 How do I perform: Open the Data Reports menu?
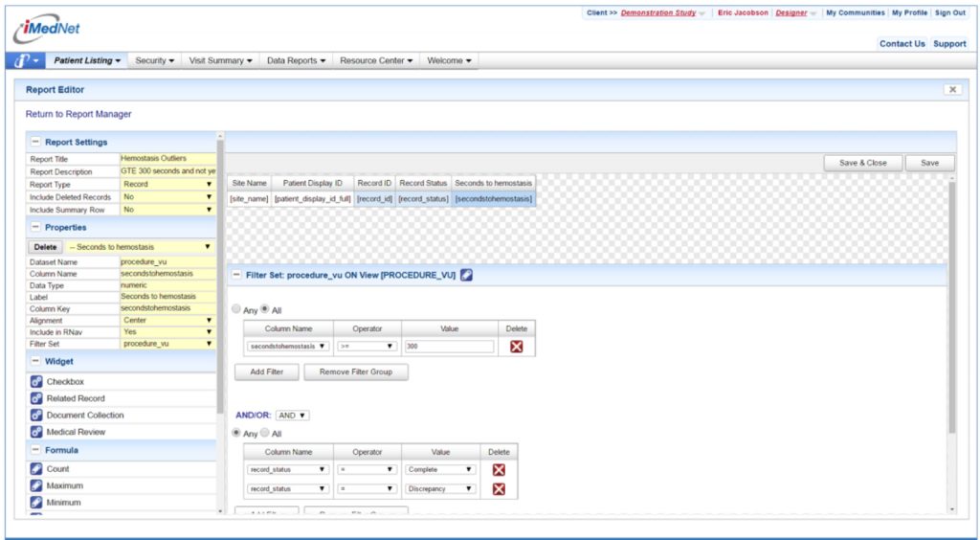click(x=296, y=61)
